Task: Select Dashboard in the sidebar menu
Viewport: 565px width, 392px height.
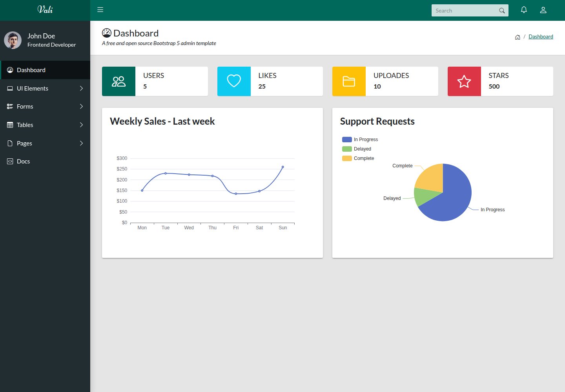Action: [45, 70]
